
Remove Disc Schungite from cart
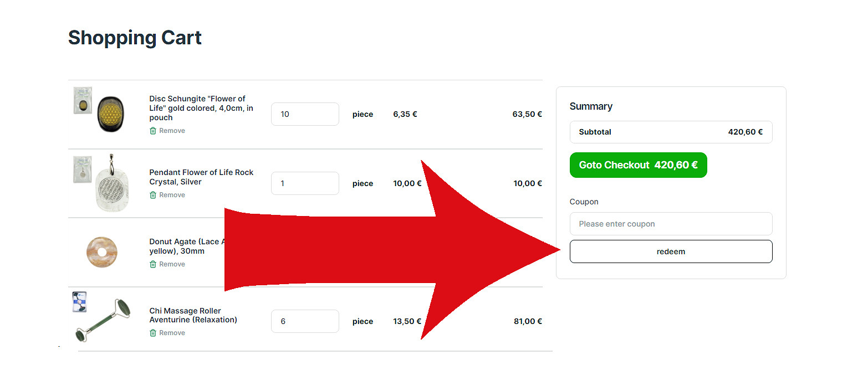(x=172, y=131)
